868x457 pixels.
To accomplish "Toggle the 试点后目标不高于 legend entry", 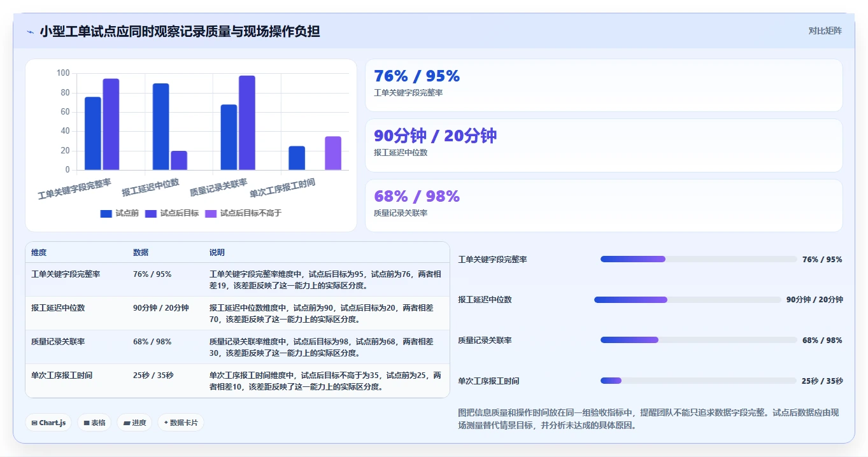I will (x=243, y=213).
